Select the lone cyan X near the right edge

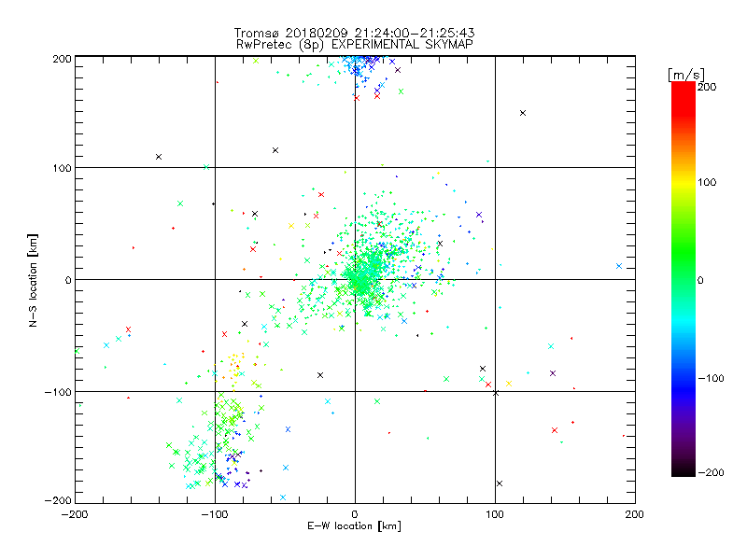pyautogui.click(x=619, y=266)
